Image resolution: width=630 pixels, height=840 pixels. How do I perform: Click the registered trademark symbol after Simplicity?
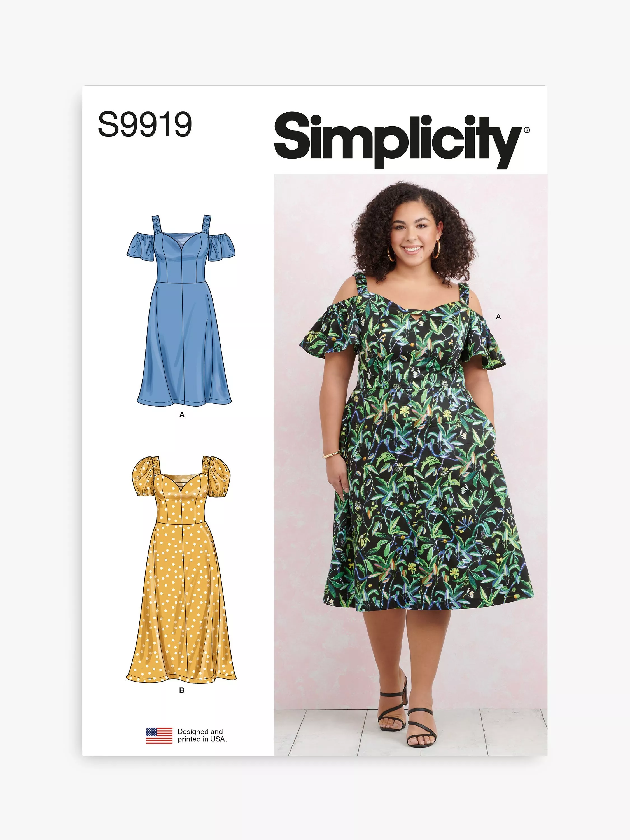tap(527, 130)
